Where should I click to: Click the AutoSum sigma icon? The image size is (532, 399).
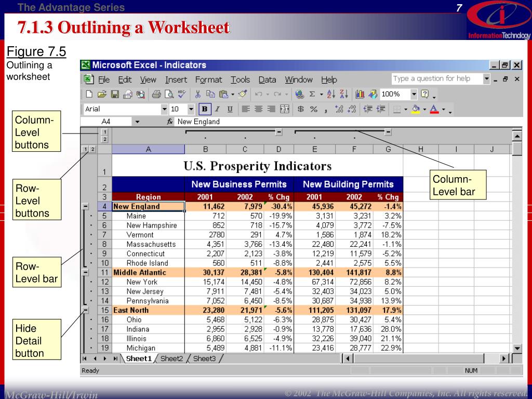pos(312,95)
